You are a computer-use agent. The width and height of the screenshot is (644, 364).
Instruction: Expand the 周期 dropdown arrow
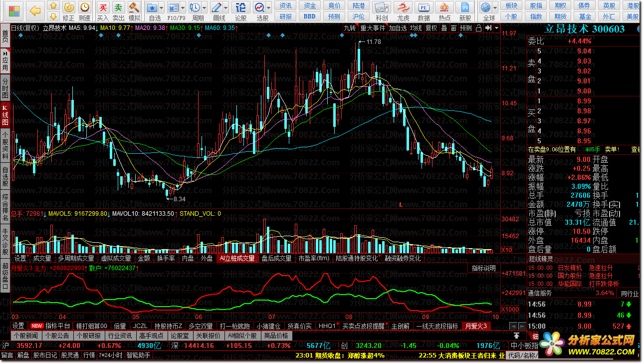click(x=205, y=7)
